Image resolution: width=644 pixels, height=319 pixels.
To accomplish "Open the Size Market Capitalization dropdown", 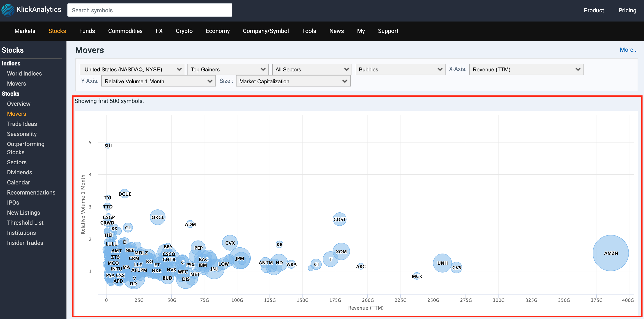I will coord(293,81).
